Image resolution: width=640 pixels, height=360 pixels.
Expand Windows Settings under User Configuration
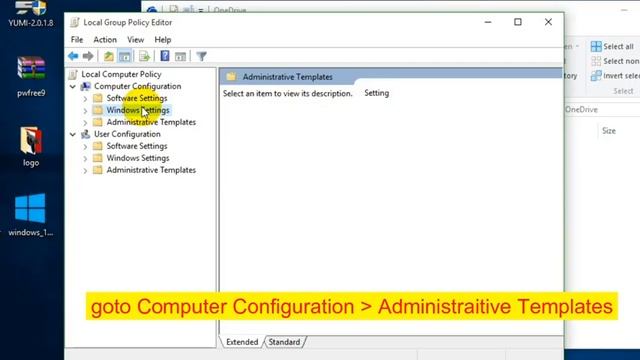pyautogui.click(x=85, y=158)
